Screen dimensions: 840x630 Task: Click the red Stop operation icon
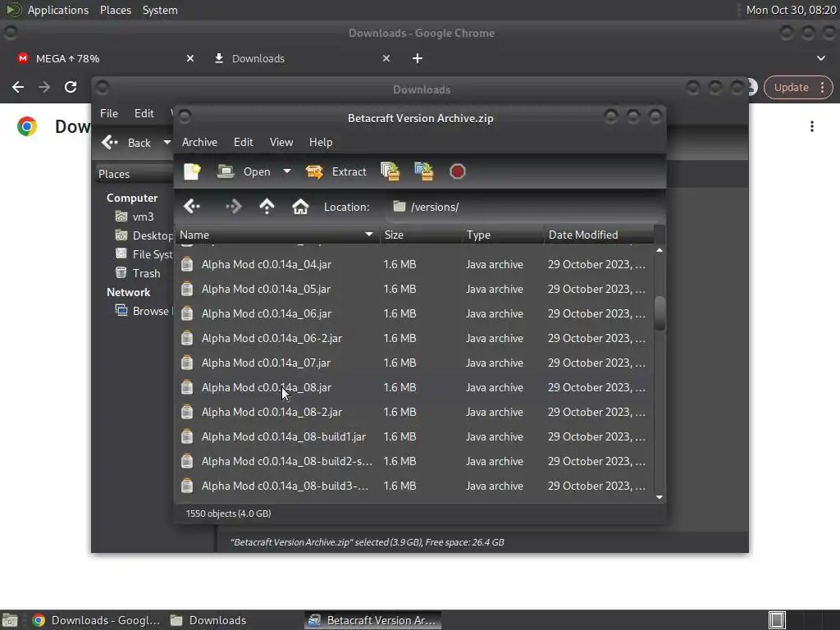click(458, 171)
